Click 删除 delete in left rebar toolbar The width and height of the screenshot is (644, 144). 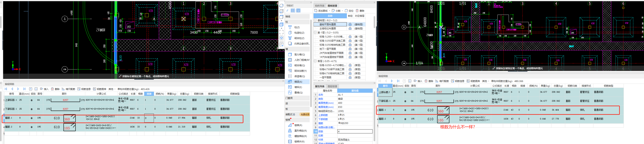tap(55, 89)
